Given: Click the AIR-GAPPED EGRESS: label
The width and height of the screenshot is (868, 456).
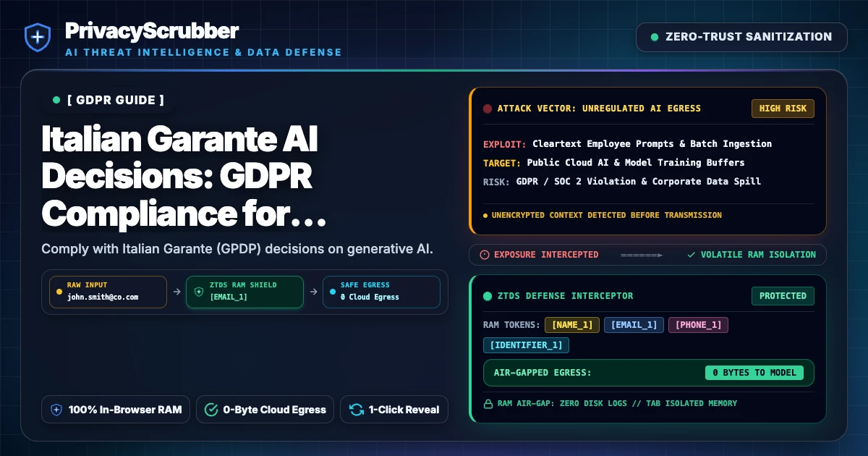Looking at the screenshot, I should coord(542,373).
